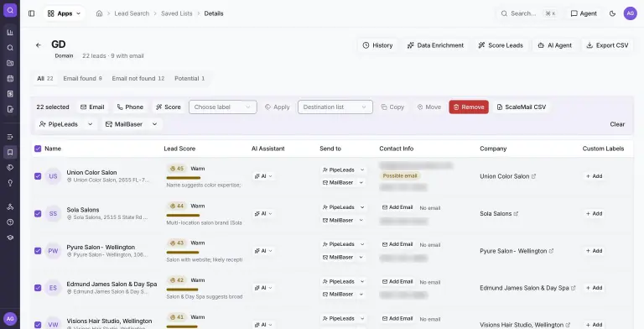644x329 pixels.
Task: Switch to Potential tab
Action: click(x=190, y=79)
